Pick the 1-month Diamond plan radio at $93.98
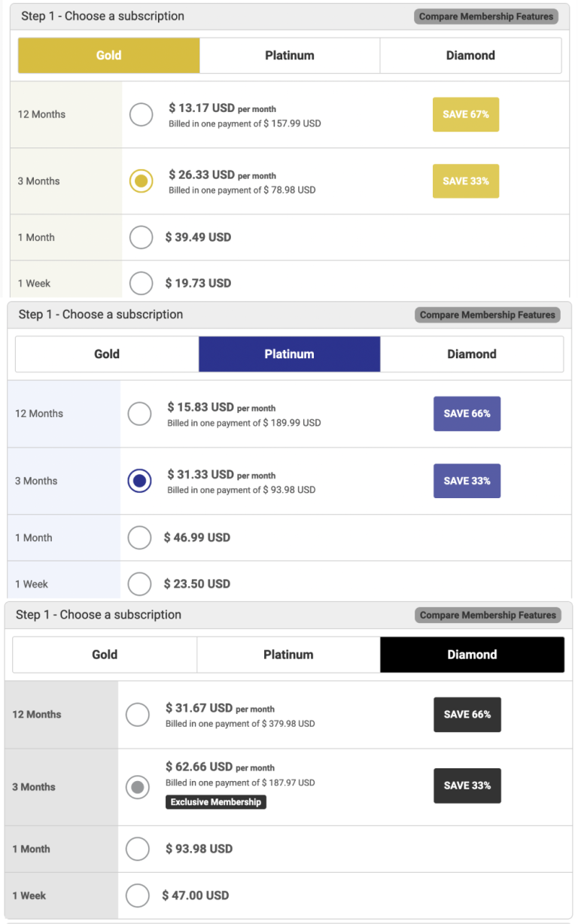Viewport: 578px width, 924px height. (138, 849)
